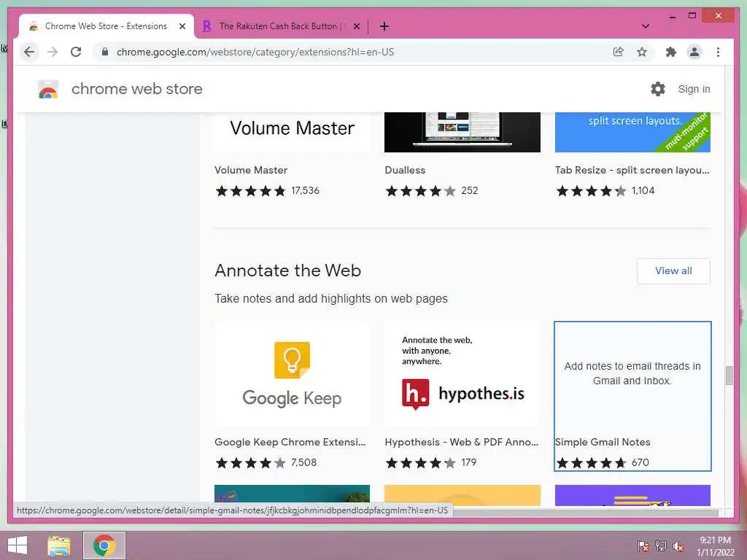This screenshot has height=560, width=747.
Task: Open the hypothes.is thumbnail
Action: 462,373
